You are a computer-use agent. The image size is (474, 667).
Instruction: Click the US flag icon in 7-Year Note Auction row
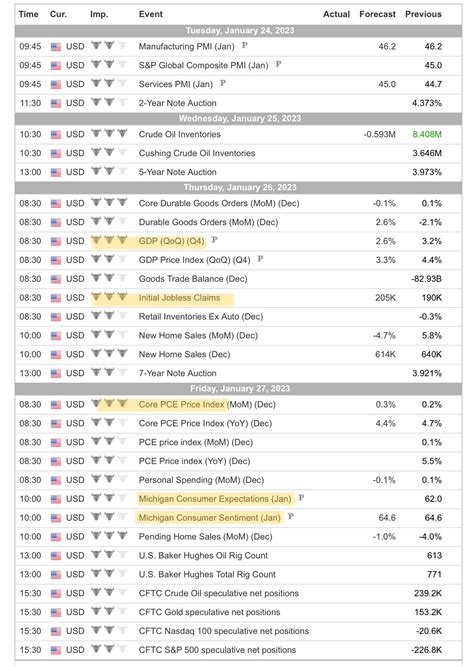click(x=56, y=373)
